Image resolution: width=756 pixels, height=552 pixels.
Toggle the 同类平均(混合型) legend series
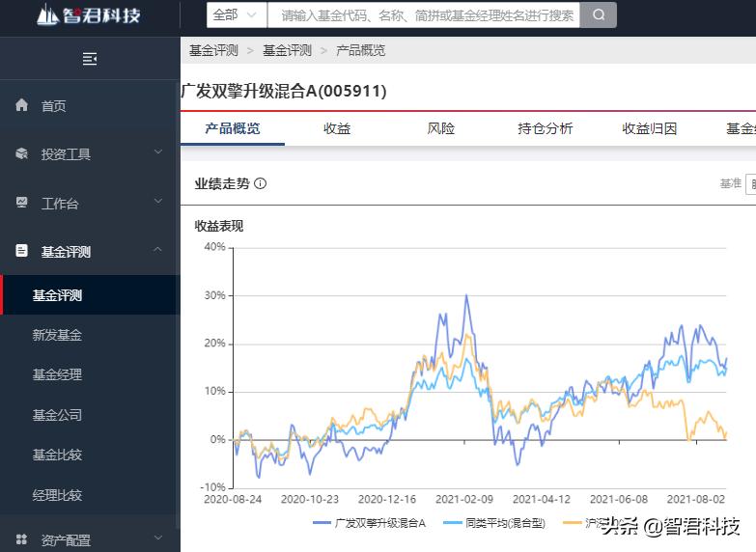pos(494,523)
